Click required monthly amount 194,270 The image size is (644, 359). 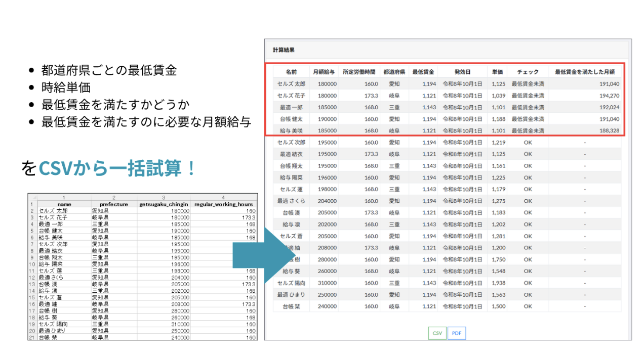(610, 96)
